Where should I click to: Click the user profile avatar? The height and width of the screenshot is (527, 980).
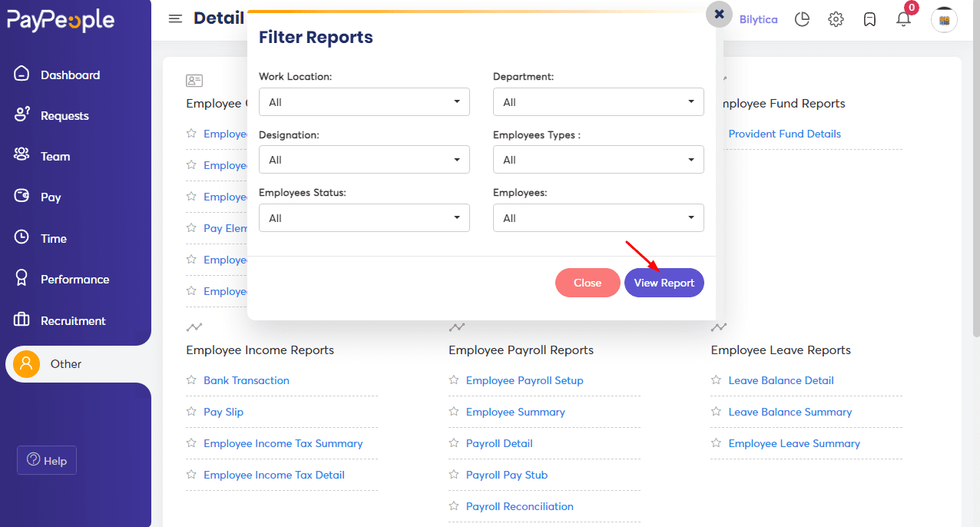pos(944,19)
